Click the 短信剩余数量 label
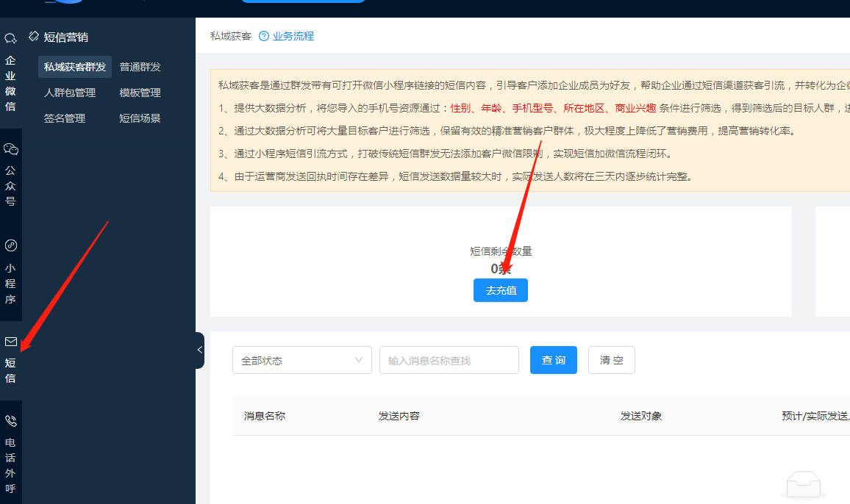 [x=501, y=251]
